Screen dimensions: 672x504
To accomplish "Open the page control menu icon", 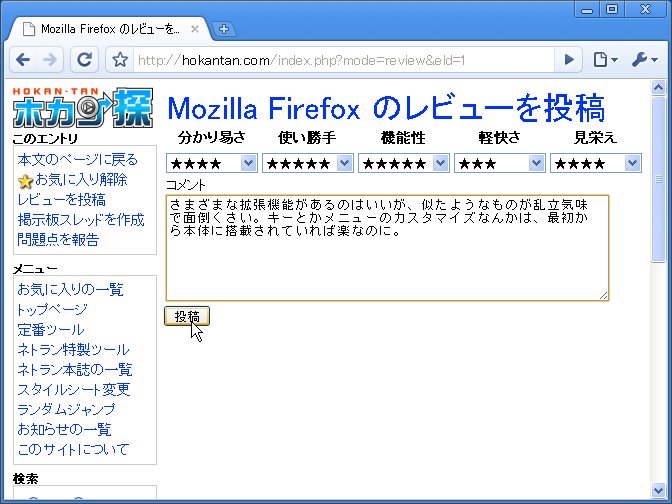I will 605,60.
